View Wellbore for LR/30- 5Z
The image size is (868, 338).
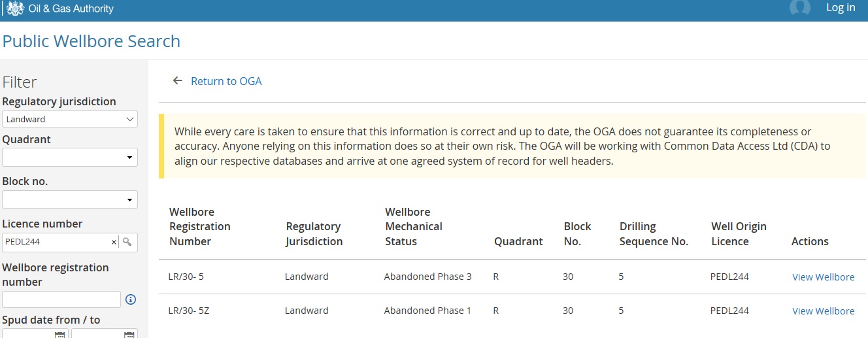coord(824,311)
